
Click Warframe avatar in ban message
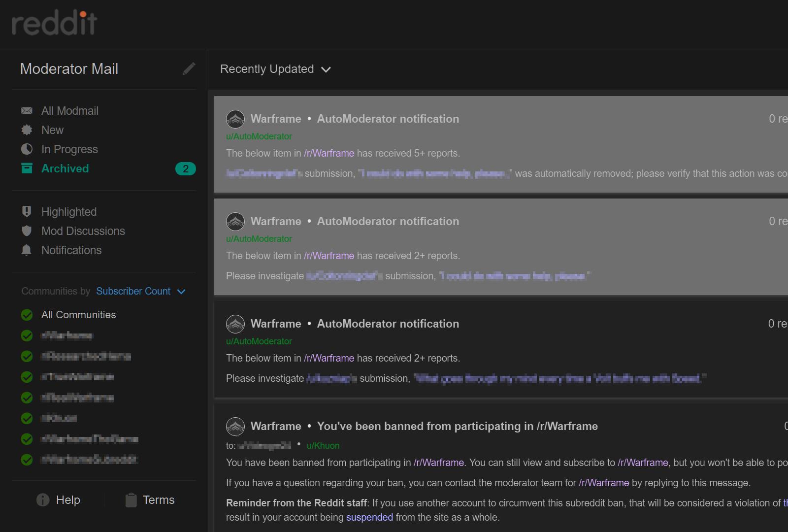[235, 427]
